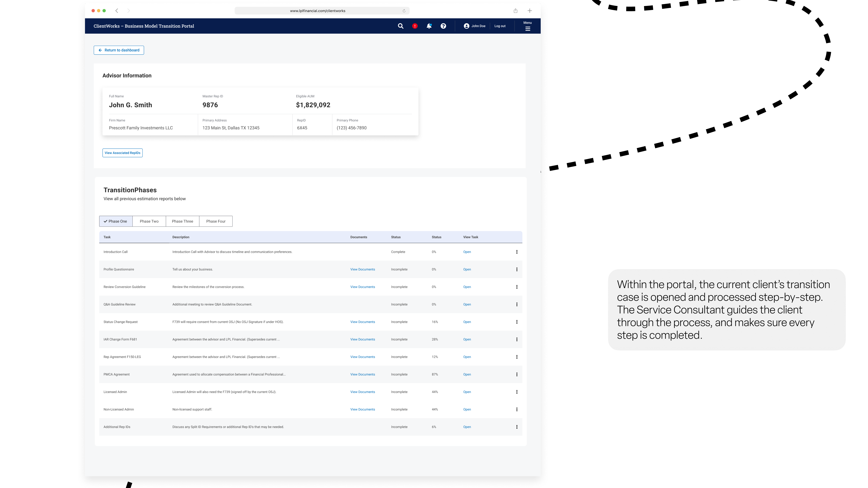This screenshot has height=488, width=868.
Task: Switch to the Phase Two tab
Action: pos(149,221)
